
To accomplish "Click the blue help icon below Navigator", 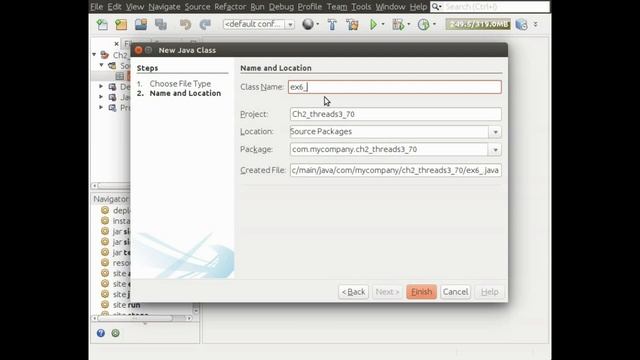I will click(x=101, y=333).
